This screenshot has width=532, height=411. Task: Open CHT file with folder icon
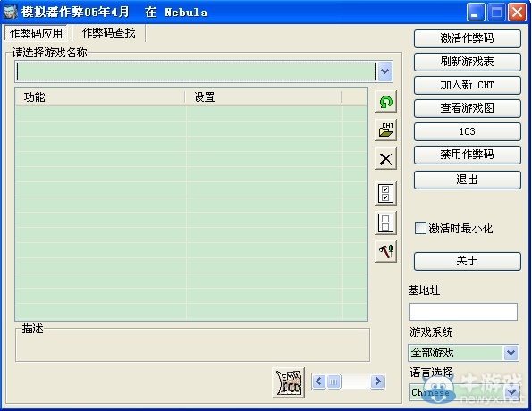coord(385,130)
